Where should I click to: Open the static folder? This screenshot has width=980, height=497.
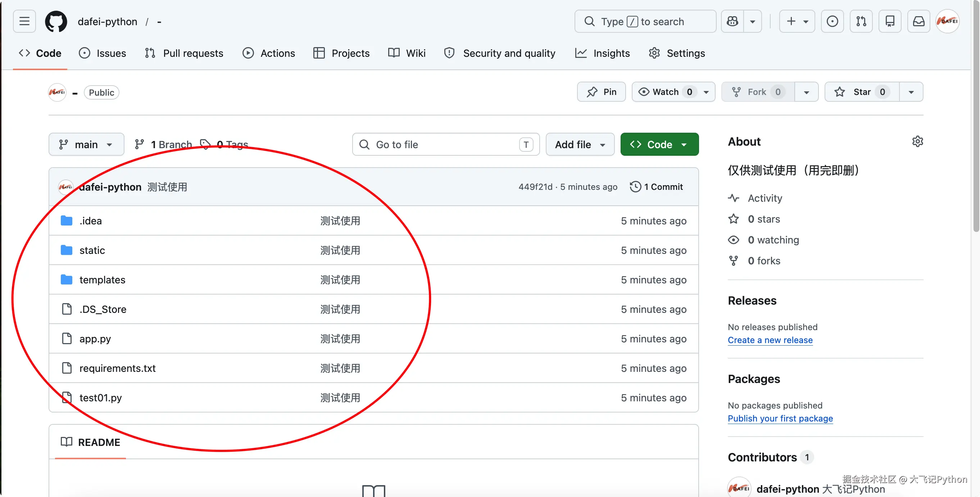coord(92,250)
